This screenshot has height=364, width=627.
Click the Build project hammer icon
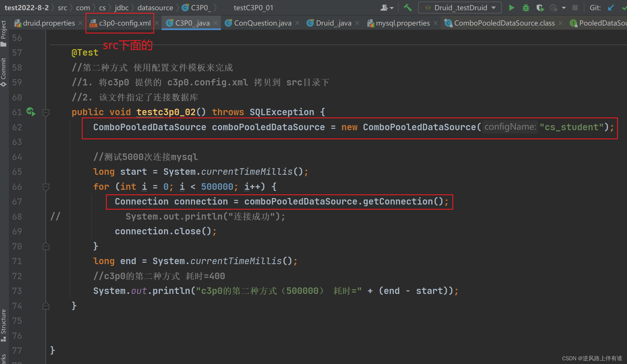[x=408, y=8]
